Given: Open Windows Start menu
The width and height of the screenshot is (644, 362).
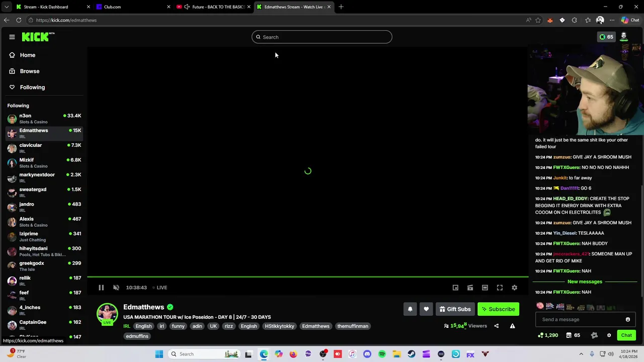Looking at the screenshot, I should pos(159,354).
